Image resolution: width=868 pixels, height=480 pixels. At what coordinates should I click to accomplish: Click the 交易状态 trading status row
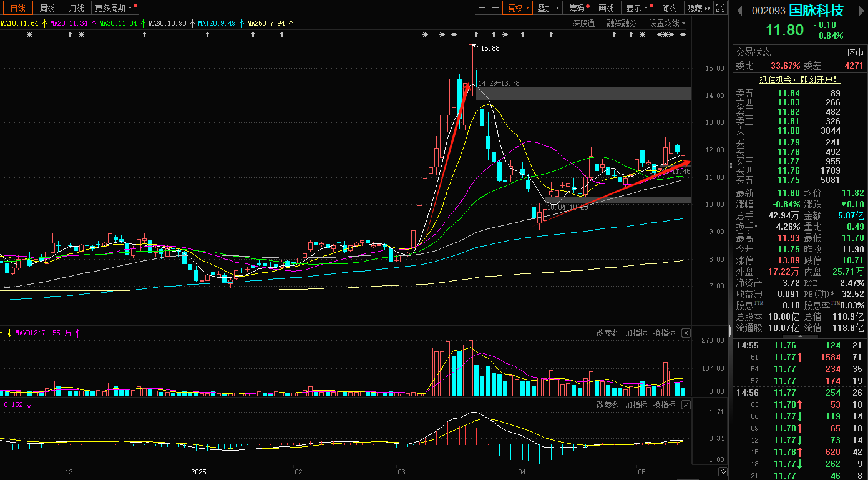tap(800, 52)
